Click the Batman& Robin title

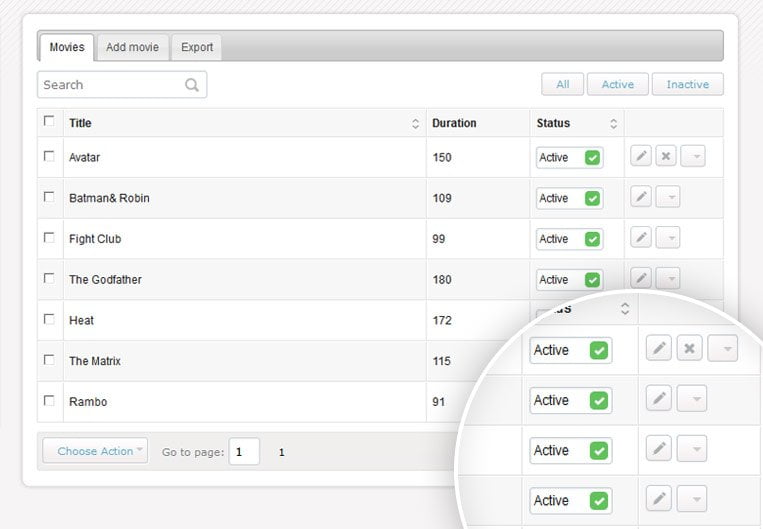(109, 198)
